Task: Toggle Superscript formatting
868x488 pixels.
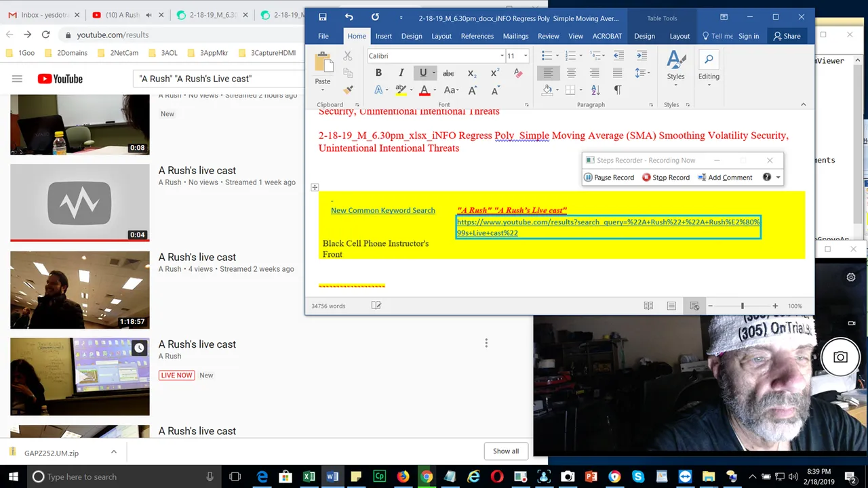Action: (495, 73)
